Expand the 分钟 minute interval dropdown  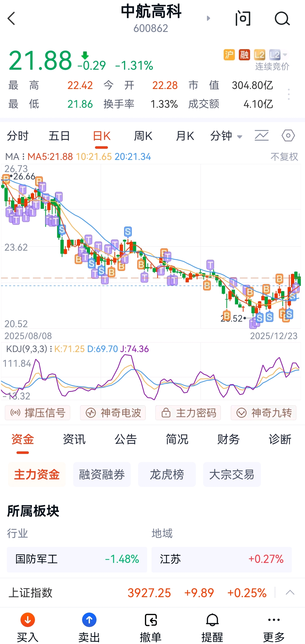tap(226, 136)
